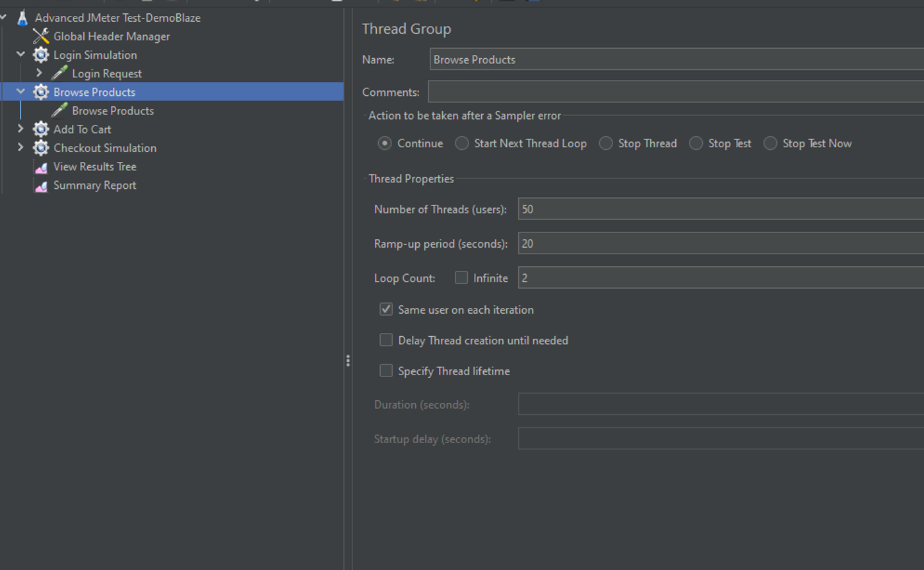924x570 pixels.
Task: Click the Number of Threads field
Action: (721, 209)
